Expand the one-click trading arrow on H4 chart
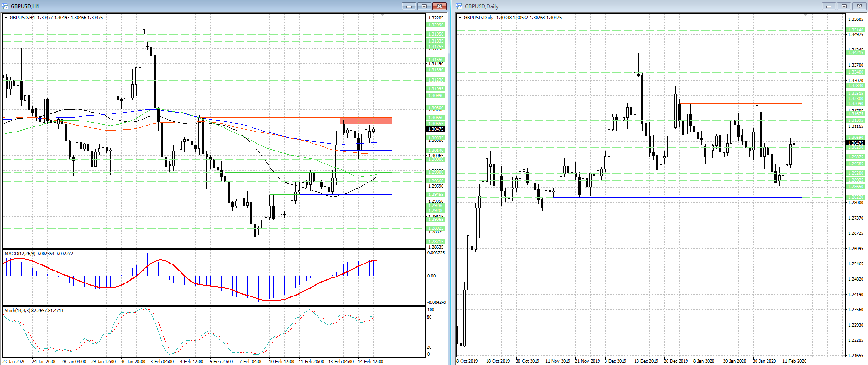868x365 pixels. 6,18
